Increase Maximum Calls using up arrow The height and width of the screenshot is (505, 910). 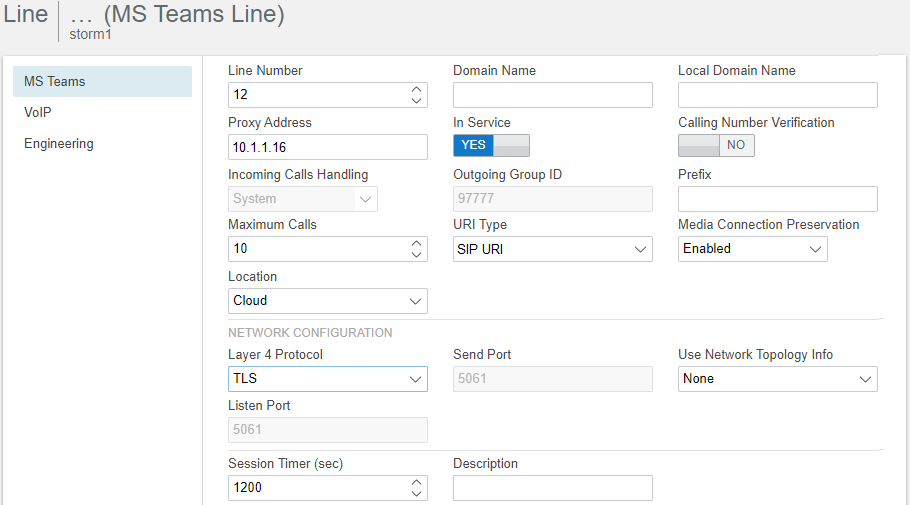coord(416,243)
